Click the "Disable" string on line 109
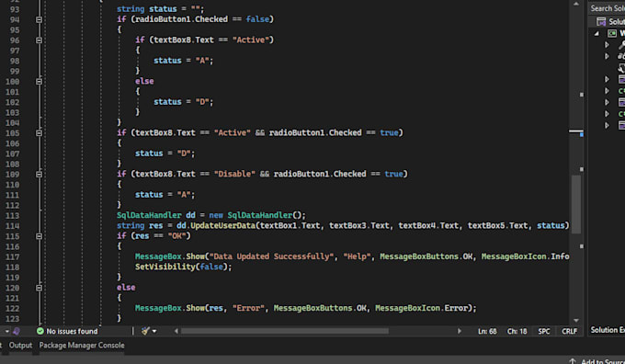The height and width of the screenshot is (364, 625). tap(234, 174)
